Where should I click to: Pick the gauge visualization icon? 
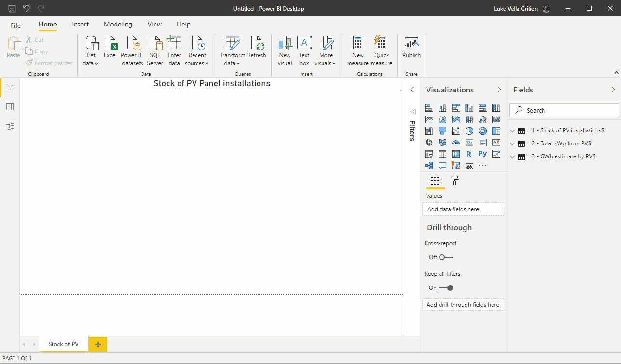(456, 143)
